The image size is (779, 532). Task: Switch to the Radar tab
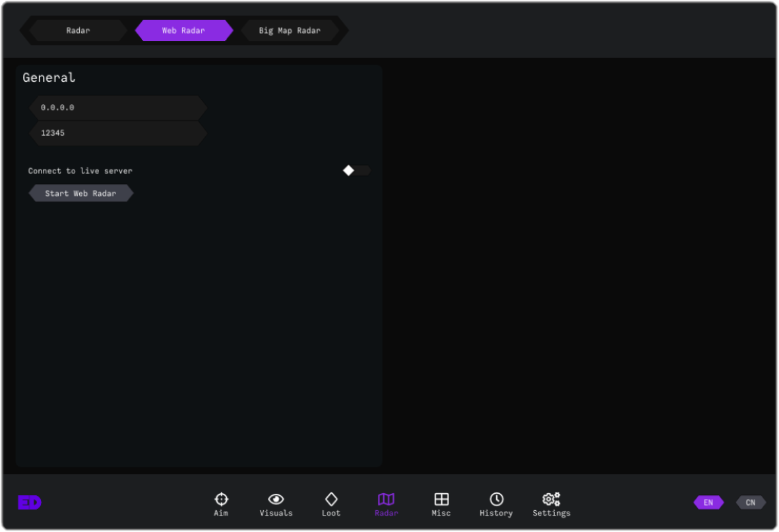(78, 30)
